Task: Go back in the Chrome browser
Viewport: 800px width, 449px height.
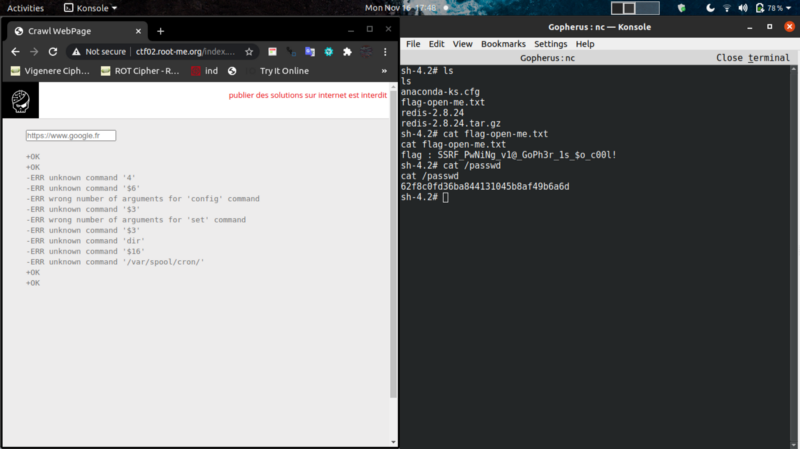Action: pyautogui.click(x=15, y=52)
